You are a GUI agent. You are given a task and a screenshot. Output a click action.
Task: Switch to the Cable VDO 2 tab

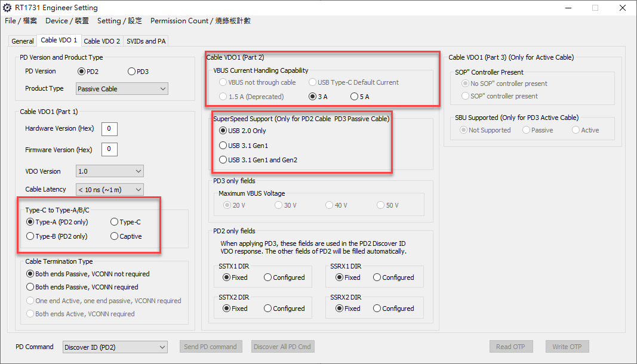coord(101,41)
